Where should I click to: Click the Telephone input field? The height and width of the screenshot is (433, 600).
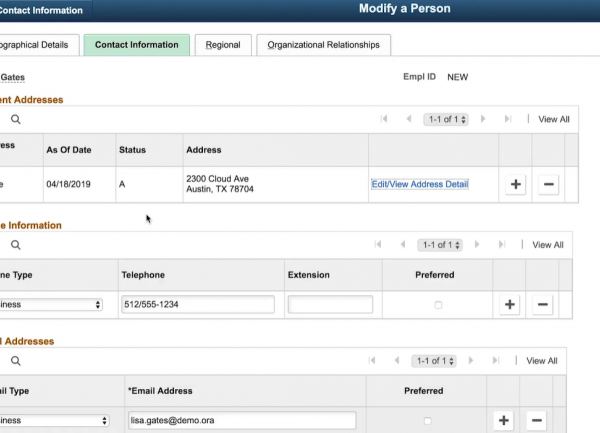198,304
